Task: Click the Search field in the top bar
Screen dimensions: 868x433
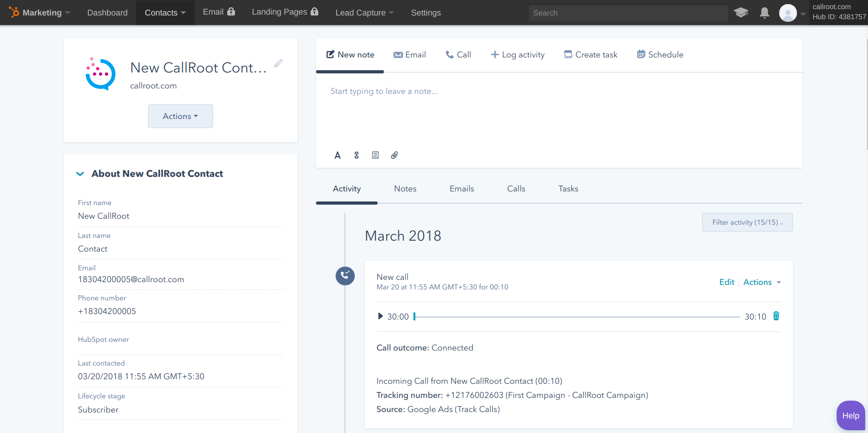Action: [x=628, y=13]
